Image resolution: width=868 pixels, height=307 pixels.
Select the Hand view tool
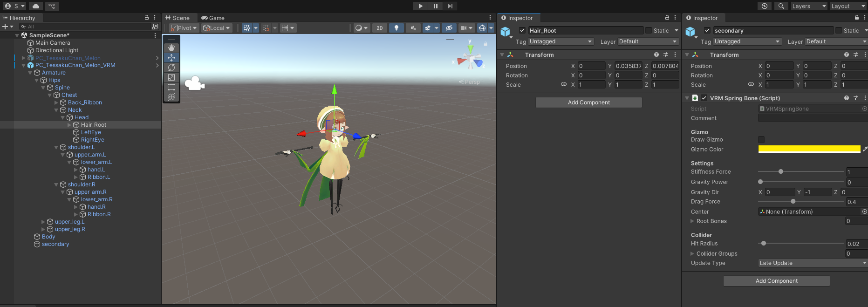click(x=171, y=48)
